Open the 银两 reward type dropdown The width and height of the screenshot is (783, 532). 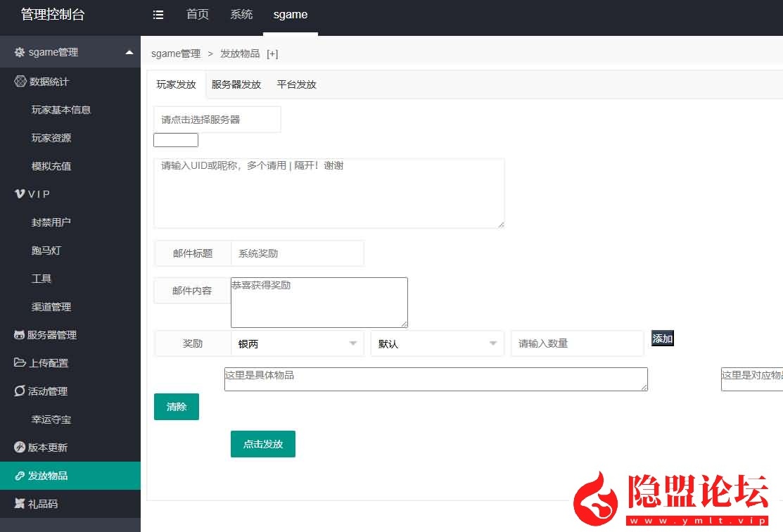pyautogui.click(x=297, y=344)
